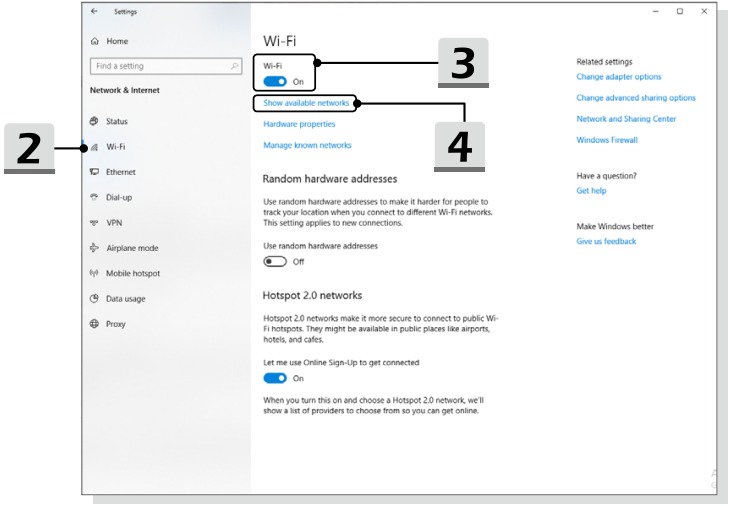
Task: Minimize the Settings window
Action: coord(655,11)
